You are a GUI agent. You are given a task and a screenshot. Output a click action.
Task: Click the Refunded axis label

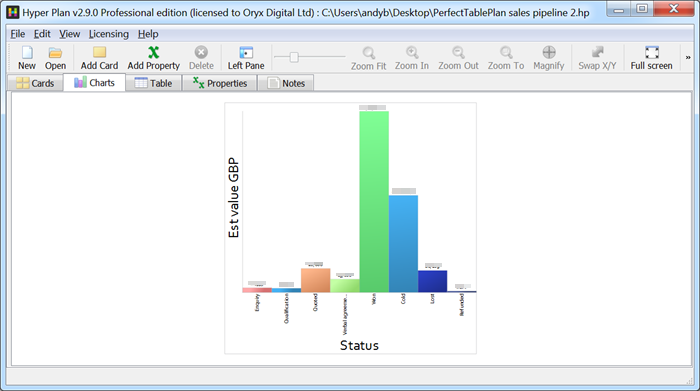point(462,305)
